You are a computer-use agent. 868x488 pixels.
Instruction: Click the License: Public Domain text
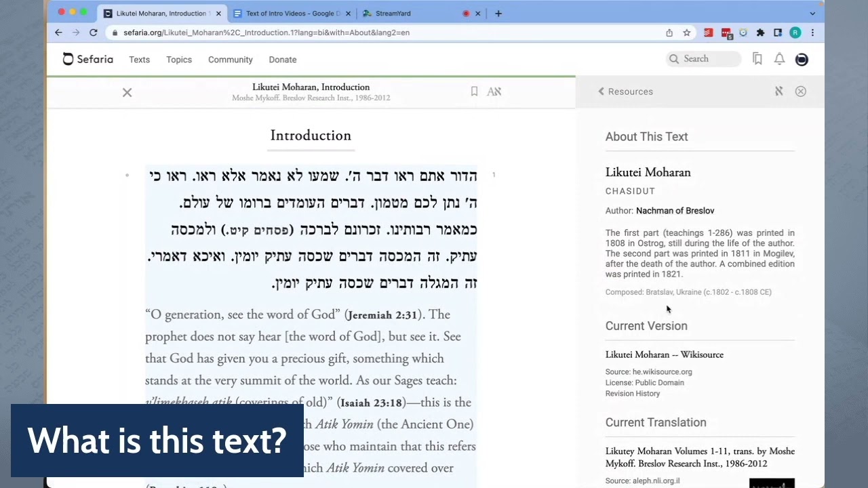pos(645,382)
